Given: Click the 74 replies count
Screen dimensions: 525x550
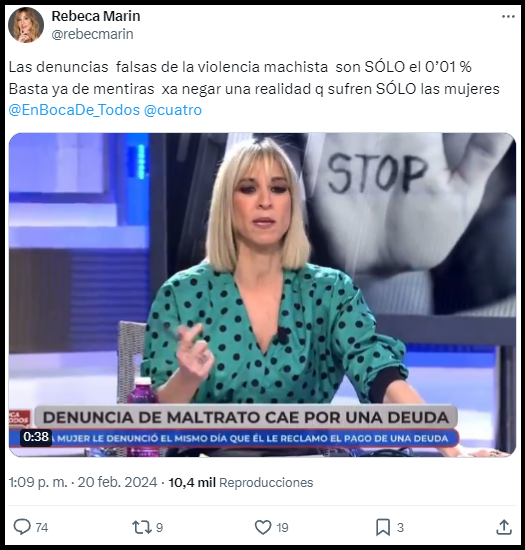Looking at the screenshot, I should point(42,528).
